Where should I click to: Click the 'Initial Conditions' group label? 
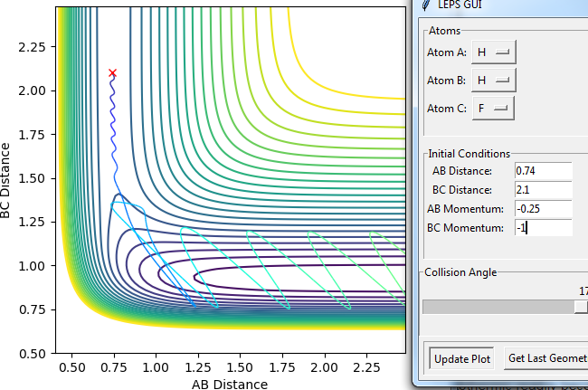(469, 154)
